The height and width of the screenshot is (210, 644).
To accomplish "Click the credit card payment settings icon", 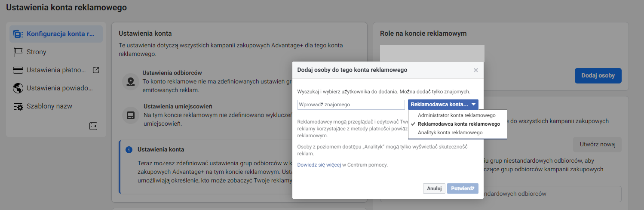I will [x=18, y=70].
